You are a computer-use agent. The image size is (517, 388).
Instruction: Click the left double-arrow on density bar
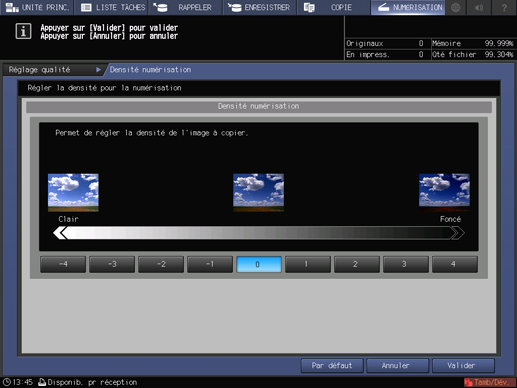(x=60, y=233)
